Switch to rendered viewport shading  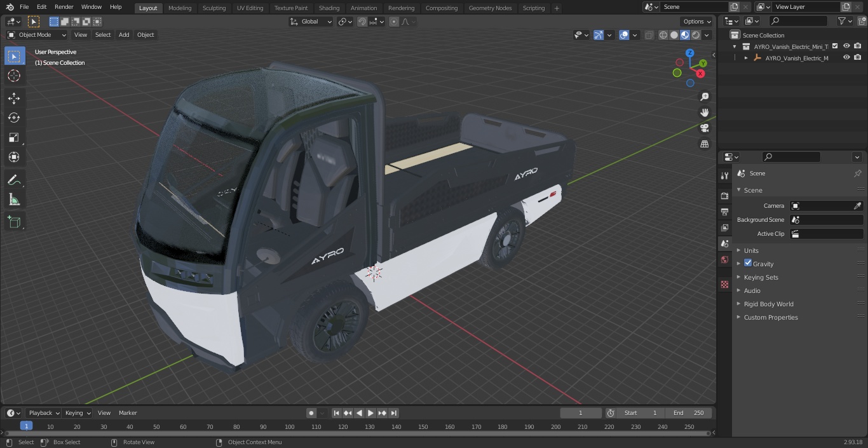point(696,35)
